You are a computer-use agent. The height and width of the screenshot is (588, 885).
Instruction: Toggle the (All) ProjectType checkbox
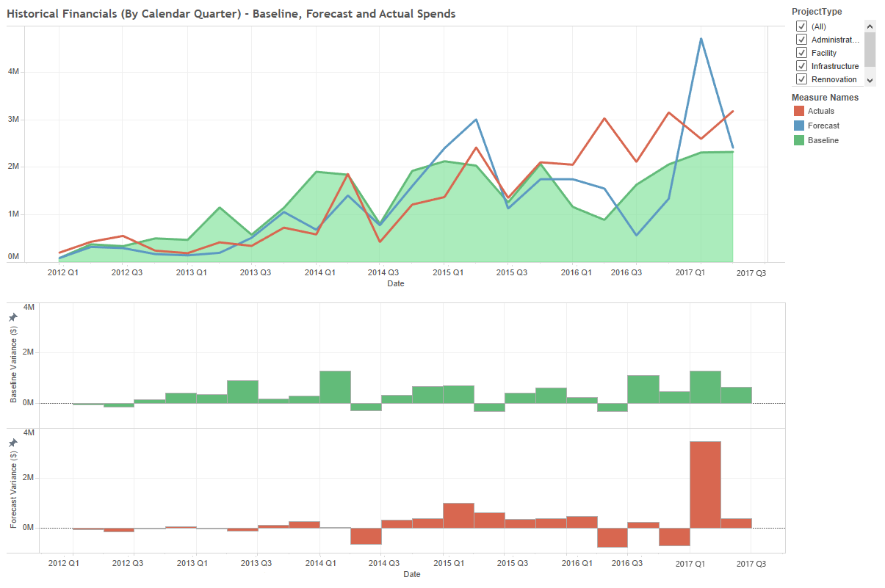pyautogui.click(x=802, y=26)
